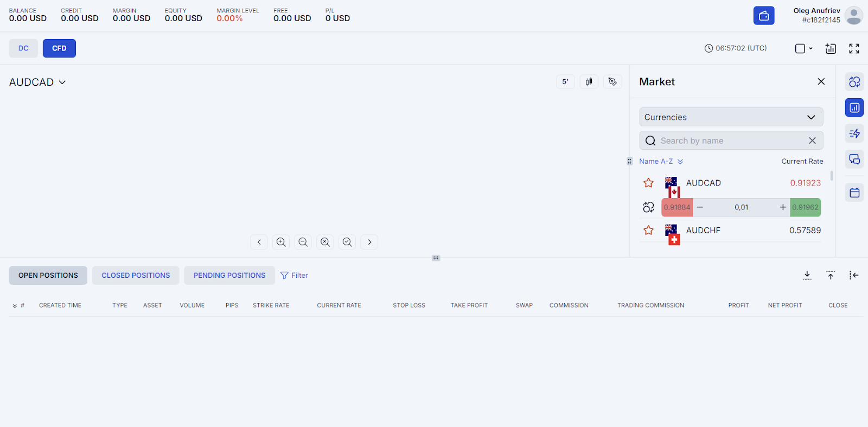868x427 pixels.
Task: Click the TAKE PROFIT column header
Action: click(469, 305)
